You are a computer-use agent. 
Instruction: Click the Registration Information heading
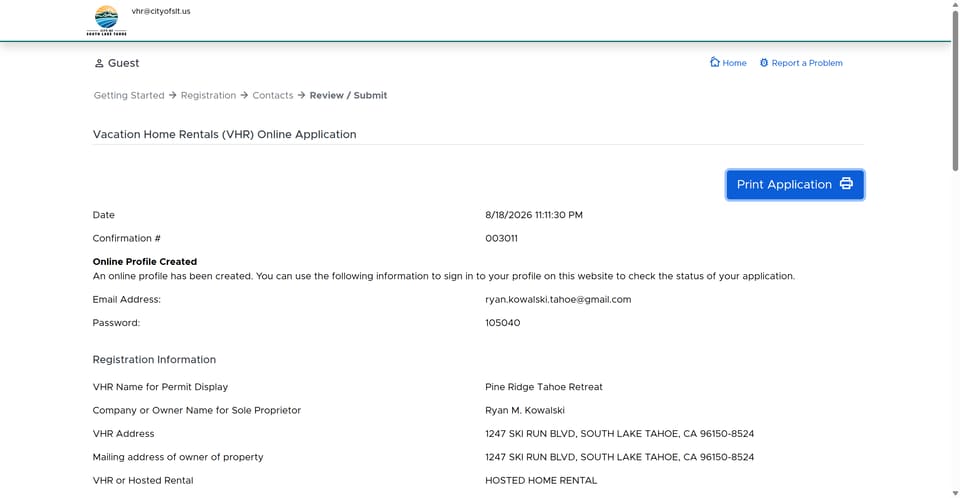tap(154, 360)
